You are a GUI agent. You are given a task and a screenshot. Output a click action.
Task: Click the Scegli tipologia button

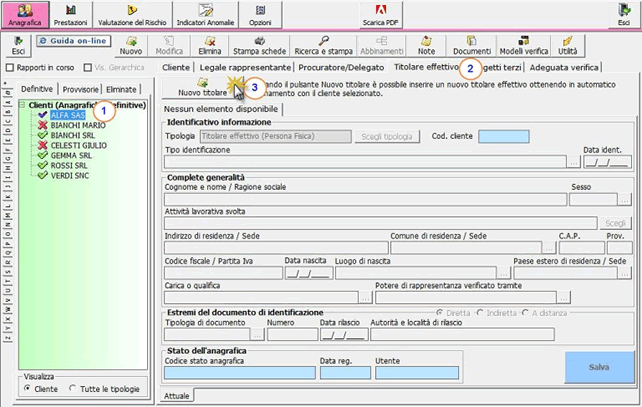coord(387,136)
